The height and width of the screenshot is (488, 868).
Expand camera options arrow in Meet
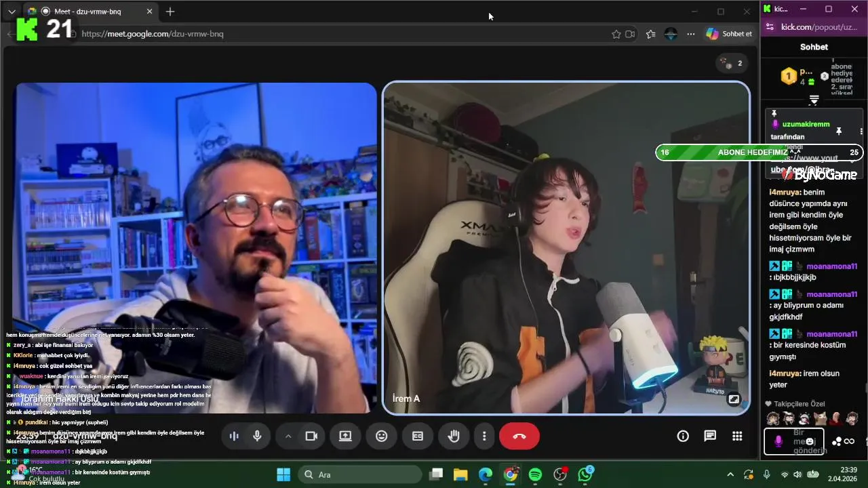coord(288,436)
